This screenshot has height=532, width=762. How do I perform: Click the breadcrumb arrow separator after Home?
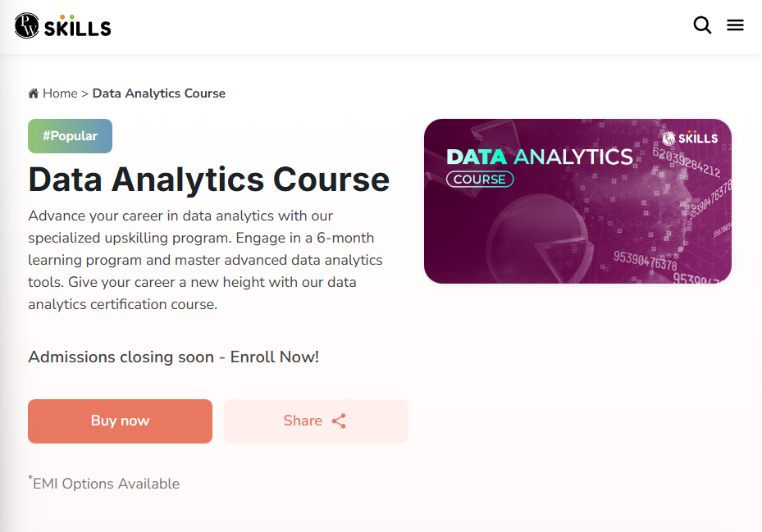click(x=84, y=93)
